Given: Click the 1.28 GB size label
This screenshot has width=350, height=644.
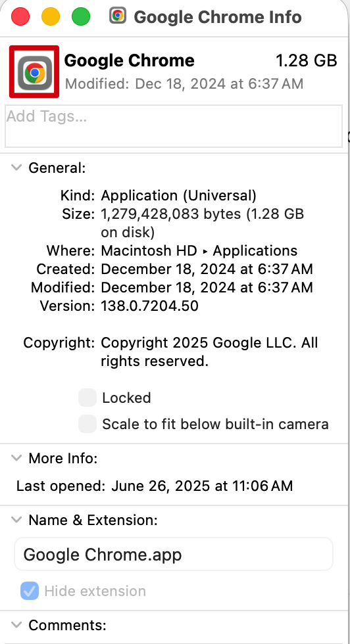Looking at the screenshot, I should (x=307, y=60).
